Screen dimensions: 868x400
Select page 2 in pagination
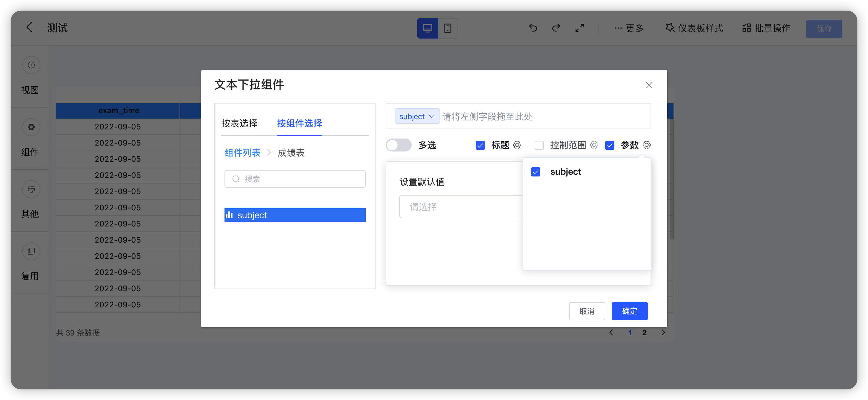point(644,333)
